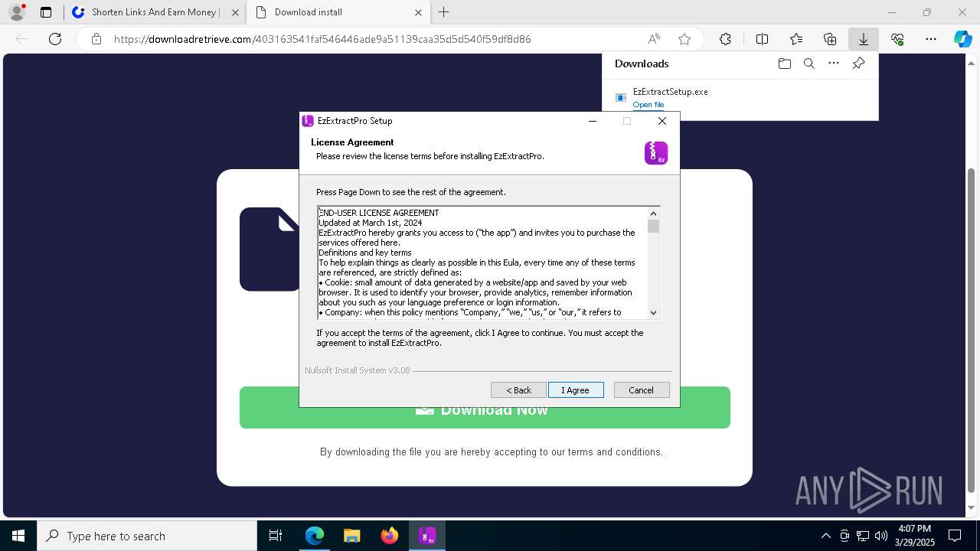Click the Edge Downloads toolbar icon

[864, 39]
